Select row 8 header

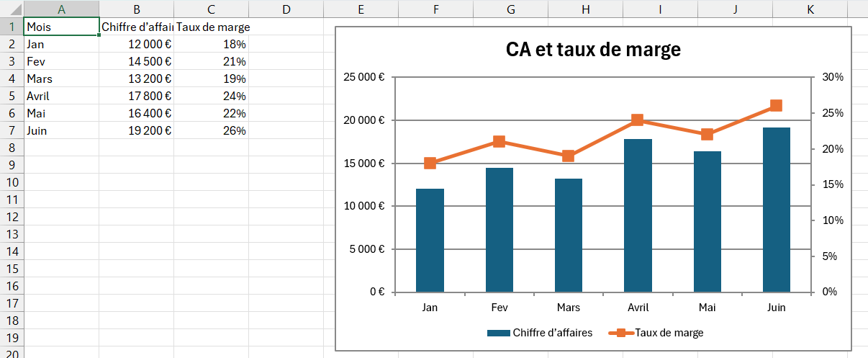12,148
